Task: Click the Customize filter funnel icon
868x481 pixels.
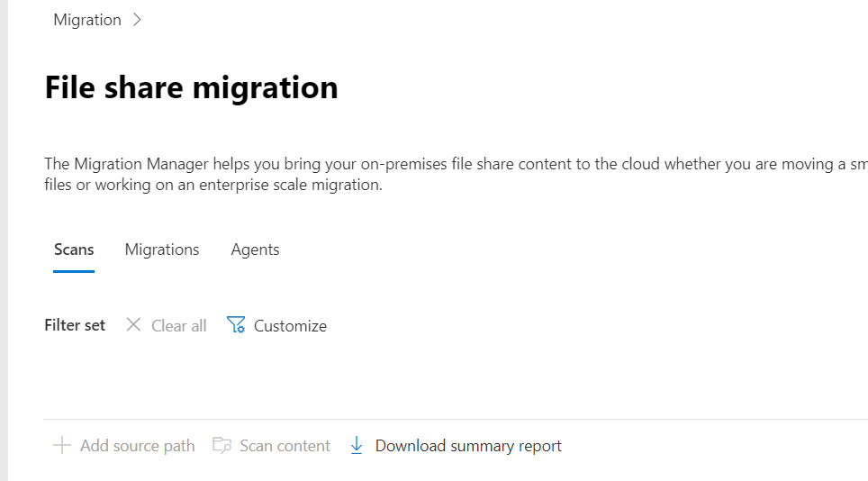Action: click(x=236, y=324)
